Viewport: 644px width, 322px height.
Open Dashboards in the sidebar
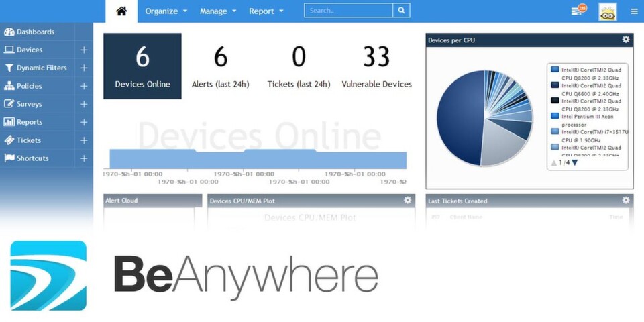click(38, 32)
